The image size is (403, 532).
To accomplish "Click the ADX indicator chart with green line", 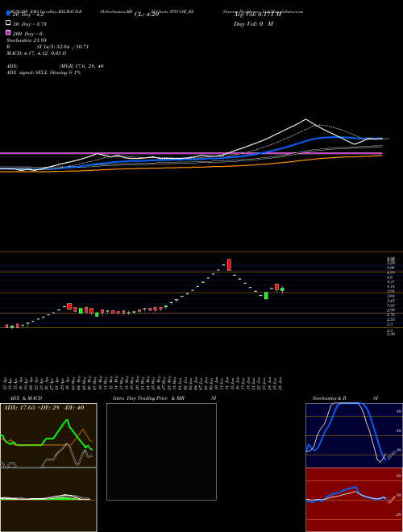I will [48, 435].
